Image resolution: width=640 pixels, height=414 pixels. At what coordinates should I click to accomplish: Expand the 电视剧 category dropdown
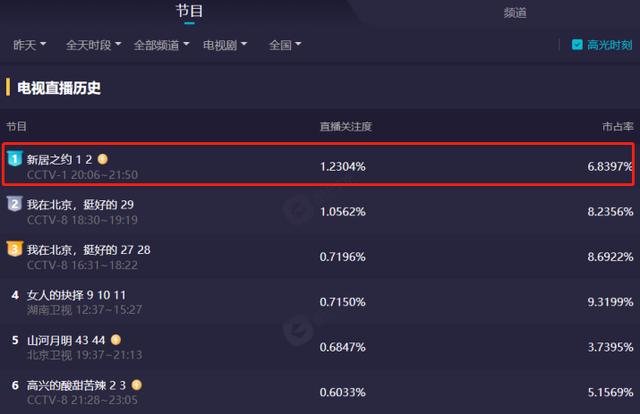(x=225, y=45)
